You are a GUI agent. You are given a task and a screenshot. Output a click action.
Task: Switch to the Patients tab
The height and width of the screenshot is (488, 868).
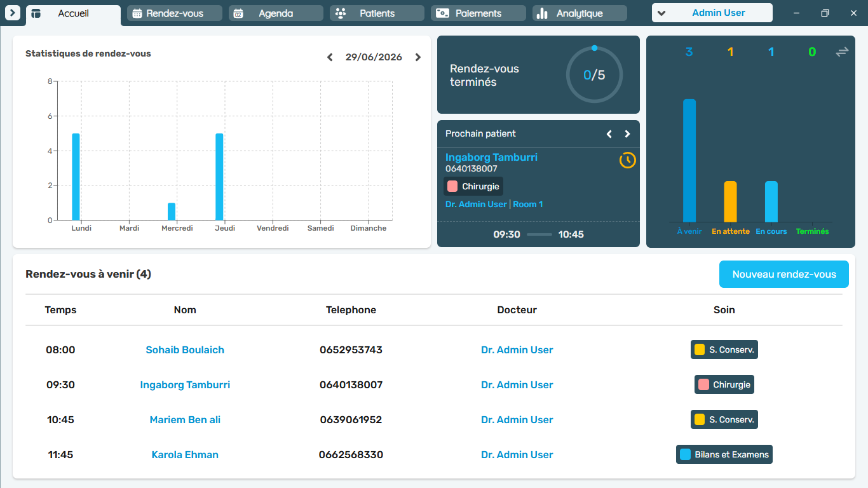coord(377,13)
